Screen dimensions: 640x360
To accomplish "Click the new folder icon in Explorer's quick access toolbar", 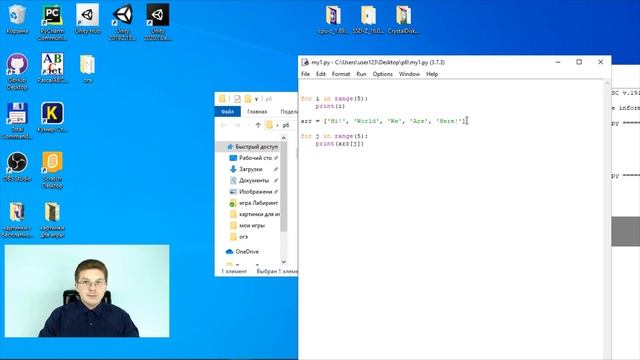I will point(248,99).
